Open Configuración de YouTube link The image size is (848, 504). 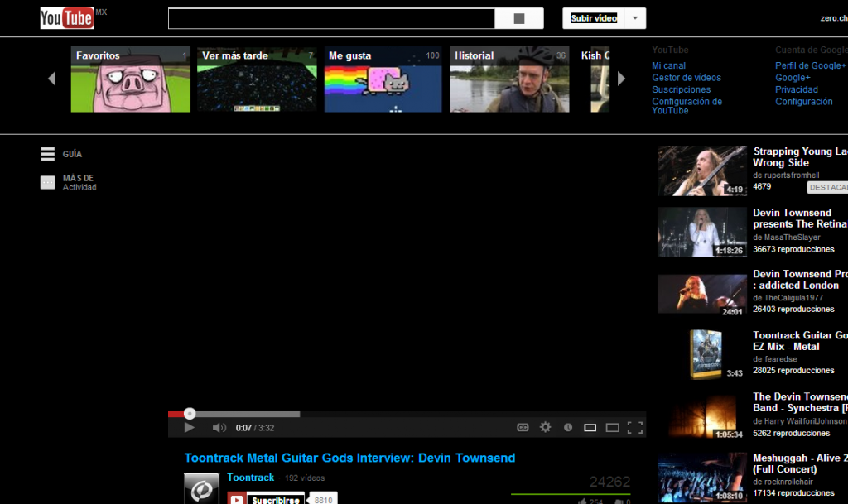pos(687,106)
